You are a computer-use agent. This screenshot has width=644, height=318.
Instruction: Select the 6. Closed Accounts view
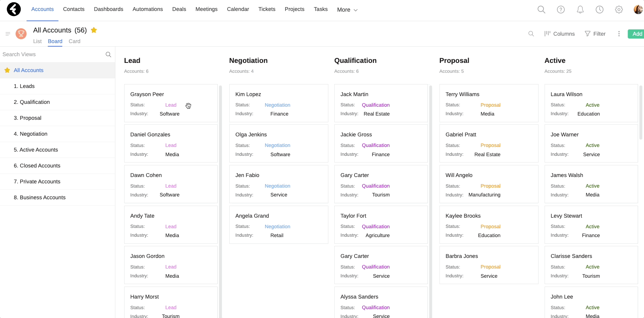(57, 166)
